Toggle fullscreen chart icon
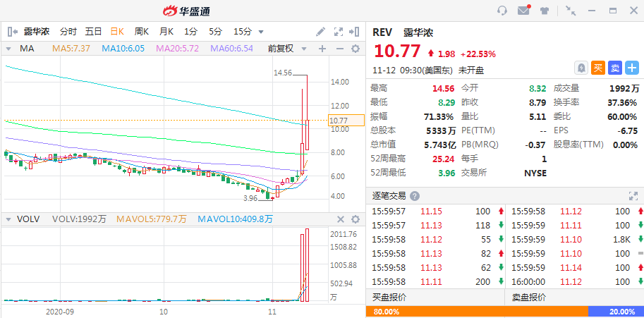644x318 pixels. [338, 32]
